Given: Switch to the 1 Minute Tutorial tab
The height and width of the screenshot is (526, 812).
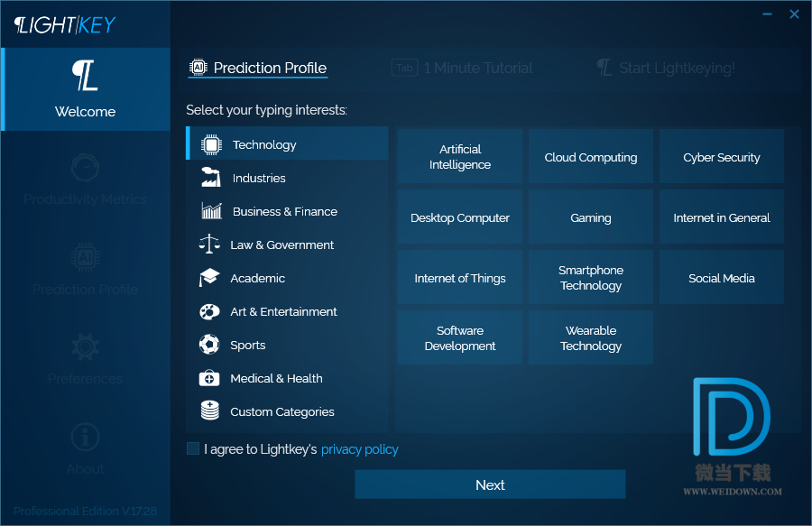Looking at the screenshot, I should 462,68.
